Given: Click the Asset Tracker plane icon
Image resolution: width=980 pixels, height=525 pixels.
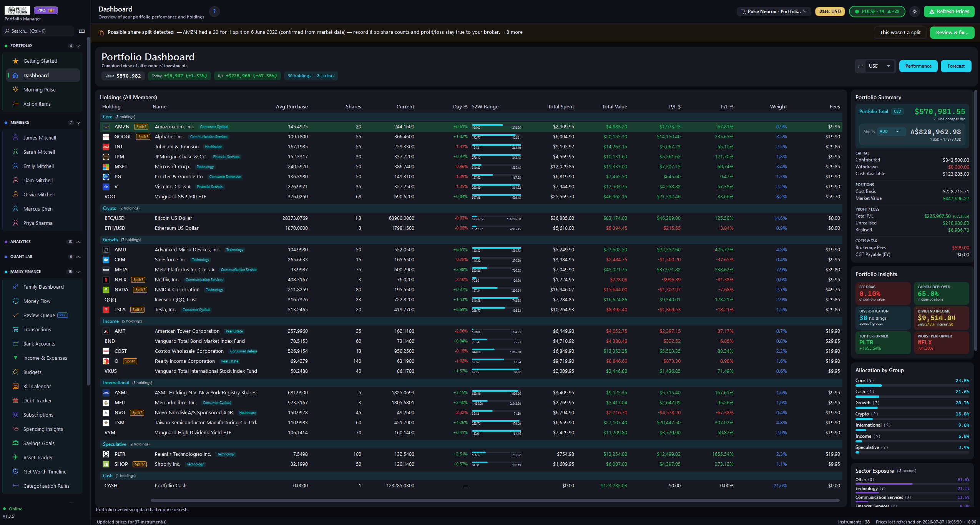Looking at the screenshot, I should pyautogui.click(x=16, y=457).
